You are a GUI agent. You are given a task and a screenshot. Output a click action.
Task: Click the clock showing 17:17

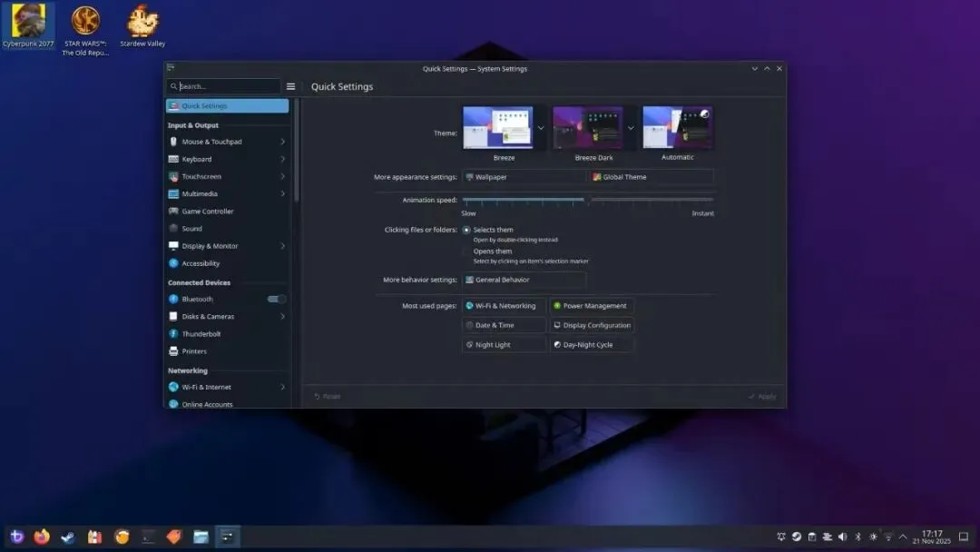(931, 537)
